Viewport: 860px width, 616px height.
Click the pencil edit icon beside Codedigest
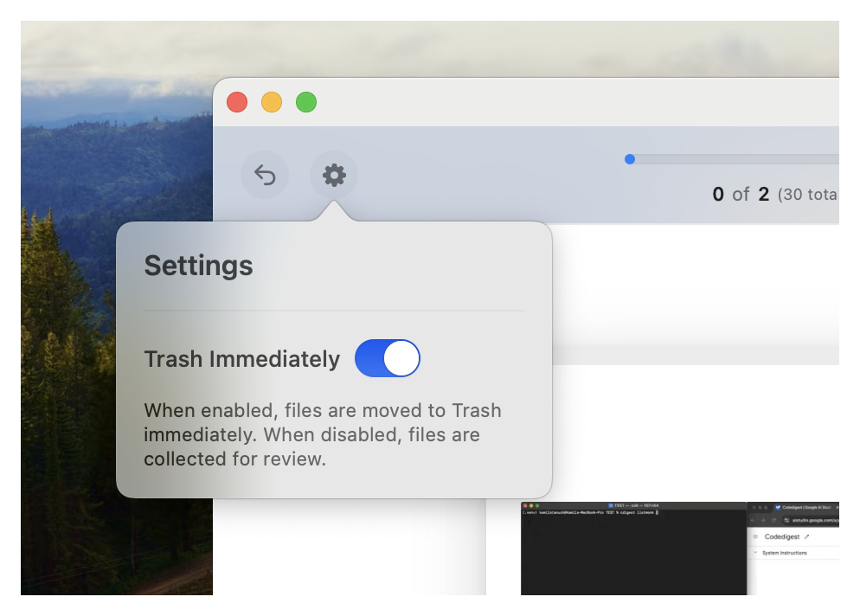(x=806, y=536)
